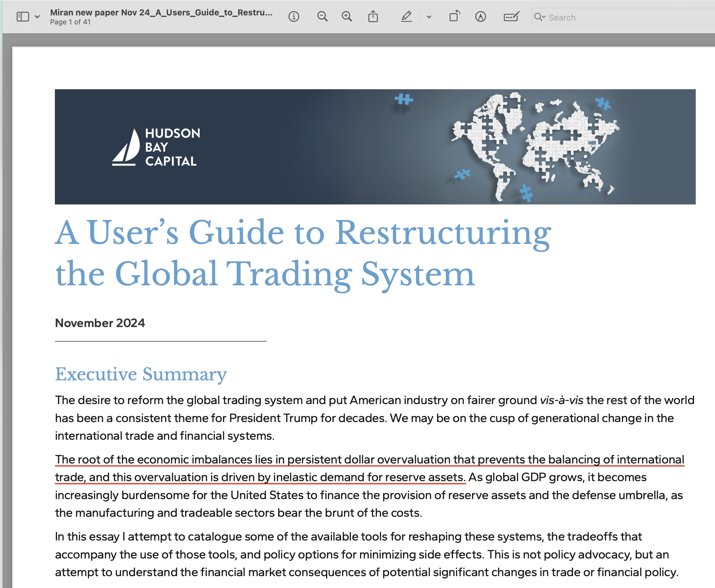Click the document title in the toolbar
Image resolution: width=715 pixels, height=588 pixels.
pyautogui.click(x=161, y=13)
